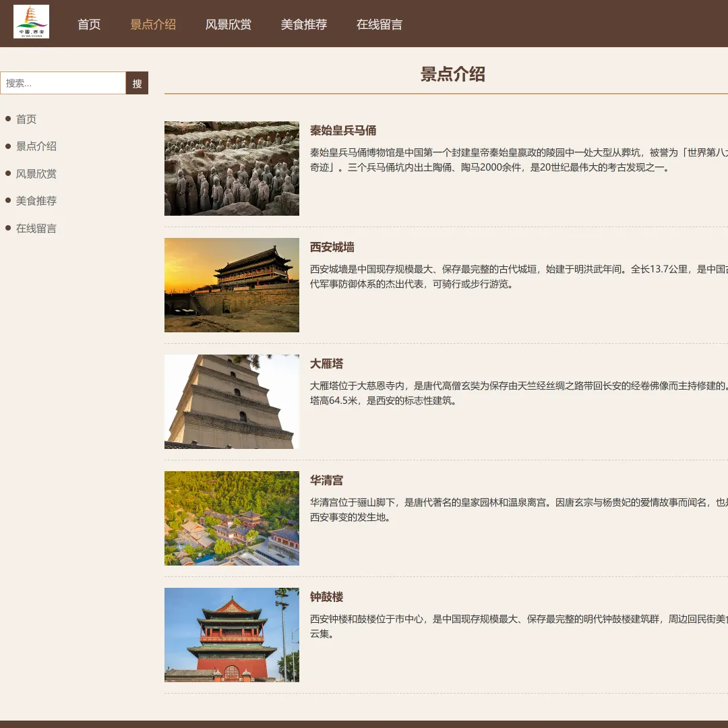Open 风景欣赏 link in the sidebar

click(36, 174)
